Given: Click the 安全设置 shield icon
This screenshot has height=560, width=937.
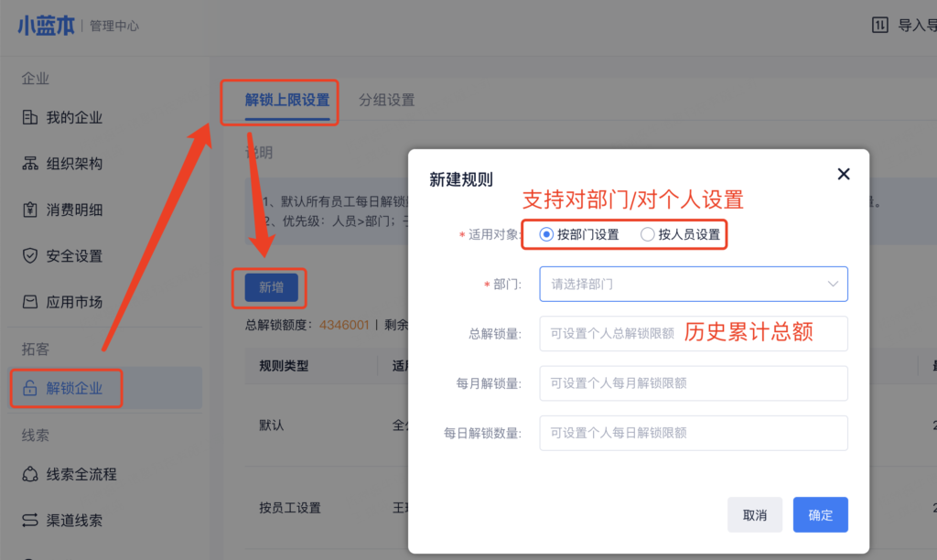Looking at the screenshot, I should point(29,256).
